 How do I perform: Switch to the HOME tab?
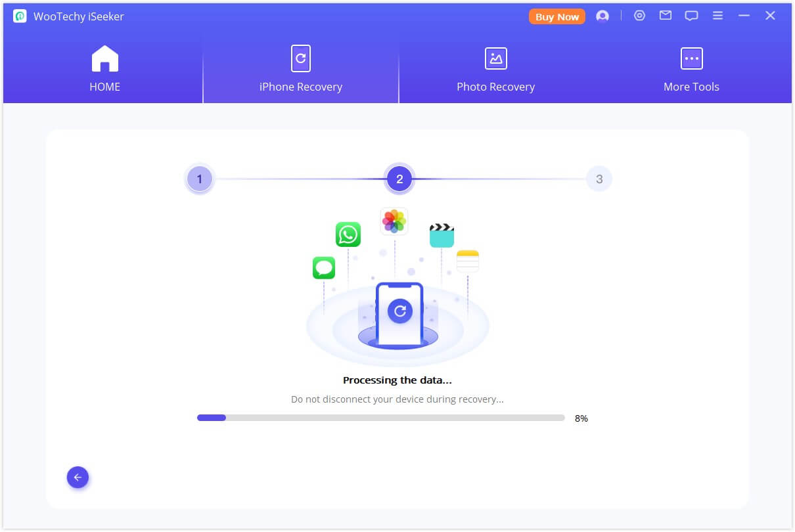click(104, 86)
